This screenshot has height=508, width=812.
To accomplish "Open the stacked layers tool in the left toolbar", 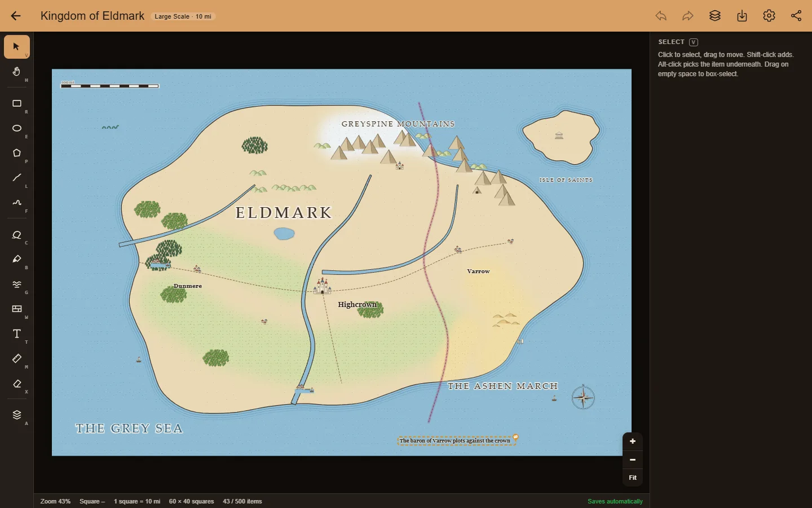I will [x=17, y=415].
